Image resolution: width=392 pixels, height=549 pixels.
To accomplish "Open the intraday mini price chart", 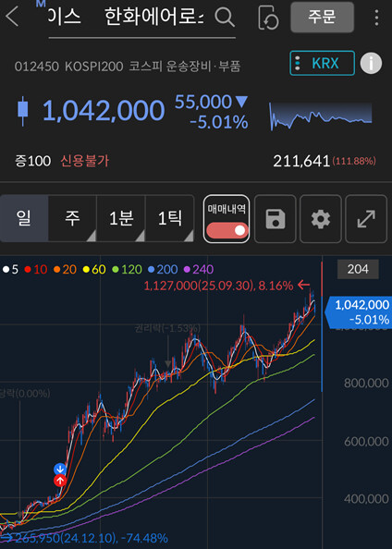I will [321, 116].
